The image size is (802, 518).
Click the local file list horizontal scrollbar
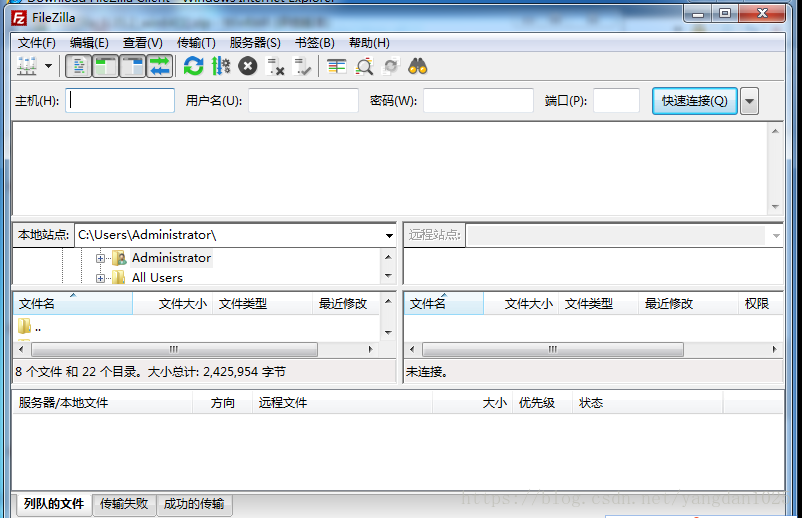click(174, 350)
